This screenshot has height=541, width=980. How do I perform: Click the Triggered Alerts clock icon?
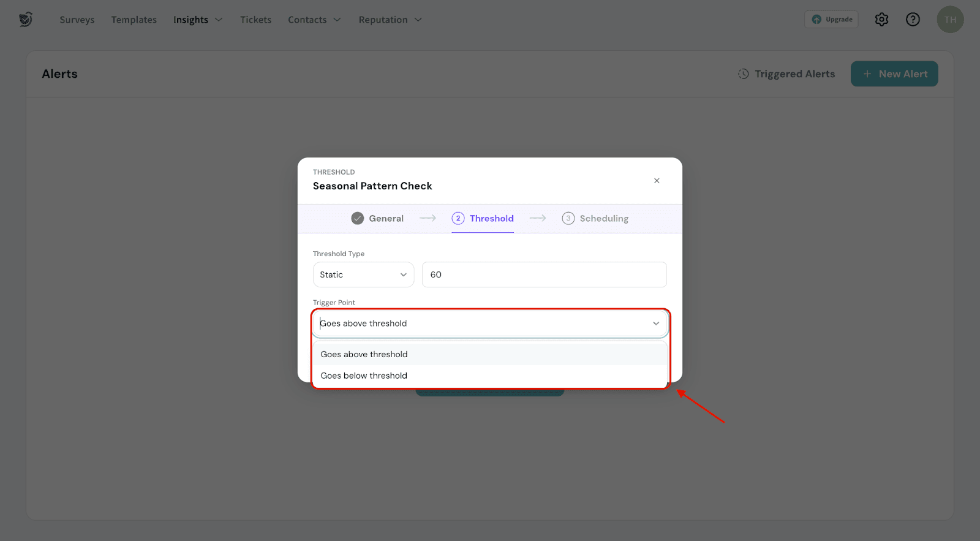743,74
